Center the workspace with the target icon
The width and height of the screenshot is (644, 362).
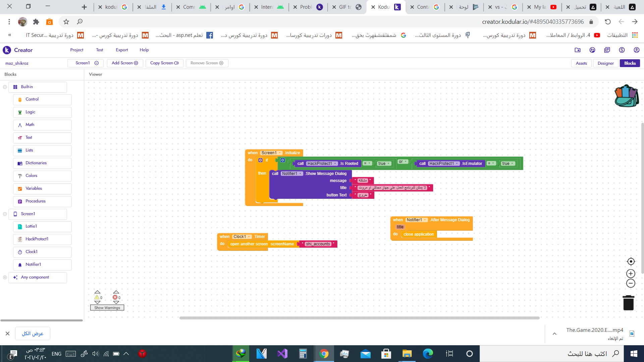631,261
